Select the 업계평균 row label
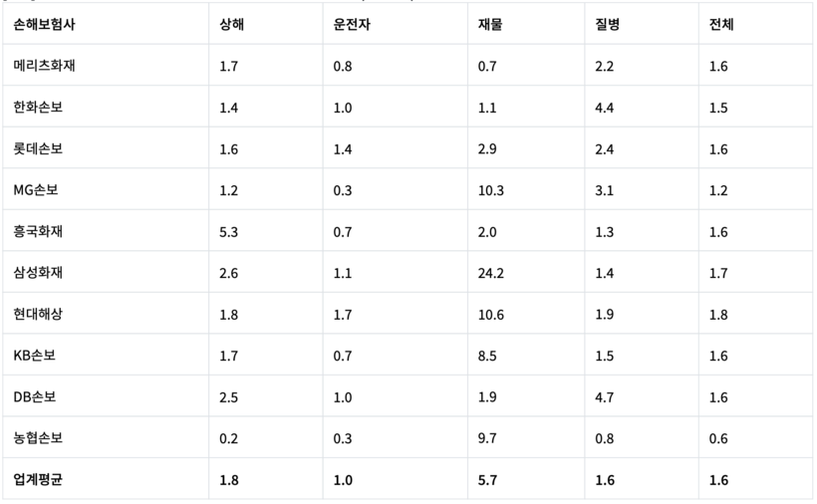 38,480
